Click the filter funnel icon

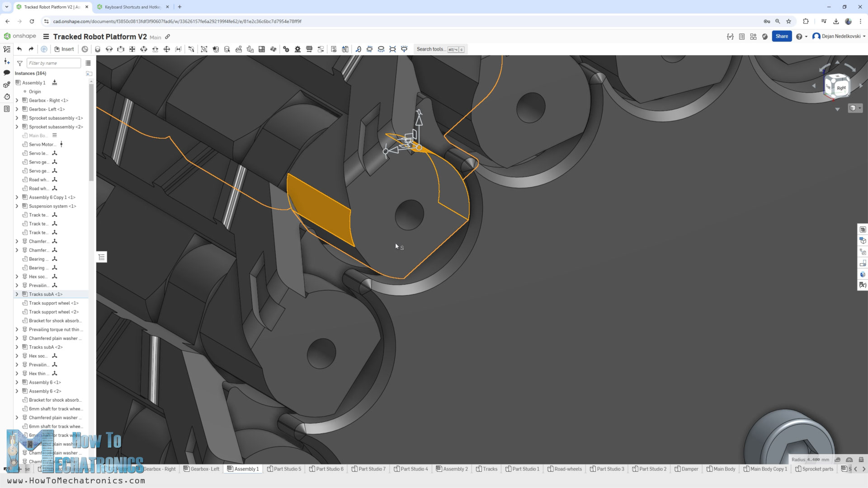(20, 63)
